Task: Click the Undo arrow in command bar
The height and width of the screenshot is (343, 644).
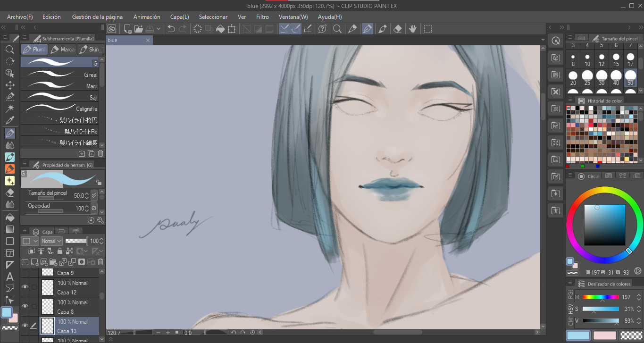Action: pyautogui.click(x=171, y=29)
